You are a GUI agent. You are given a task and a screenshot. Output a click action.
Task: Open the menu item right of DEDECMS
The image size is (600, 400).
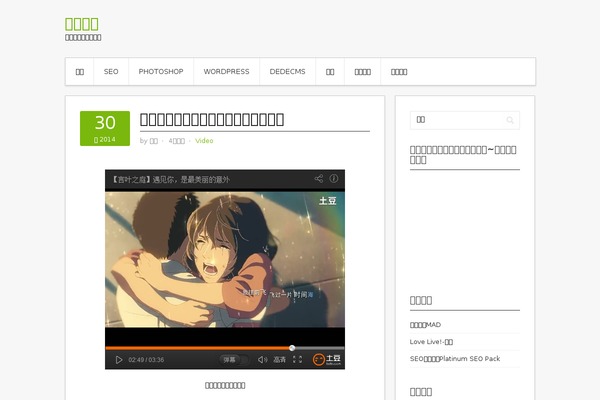pos(330,72)
